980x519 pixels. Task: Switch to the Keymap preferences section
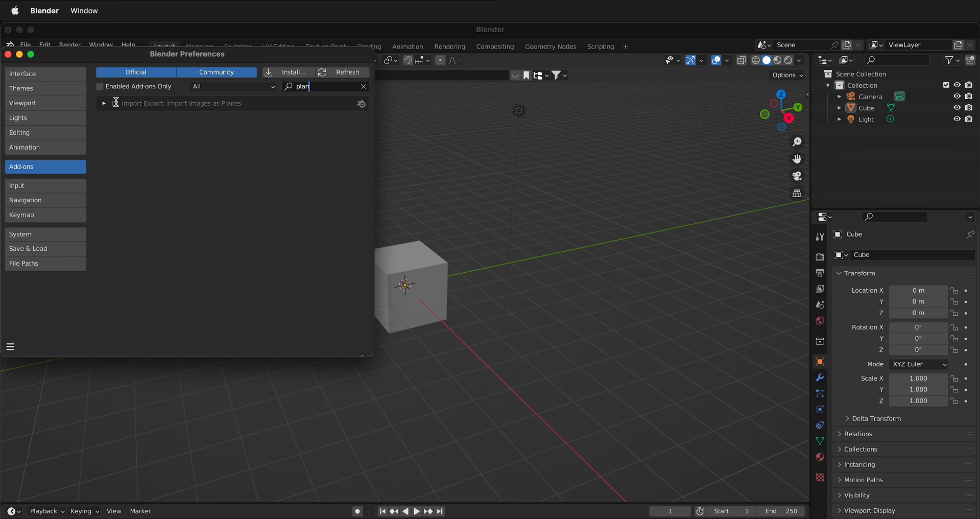click(x=45, y=215)
